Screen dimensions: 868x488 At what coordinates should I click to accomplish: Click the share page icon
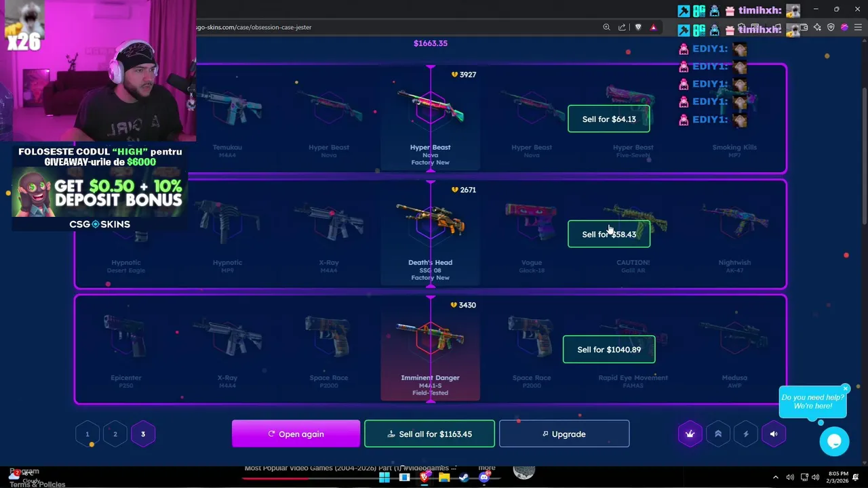point(622,27)
